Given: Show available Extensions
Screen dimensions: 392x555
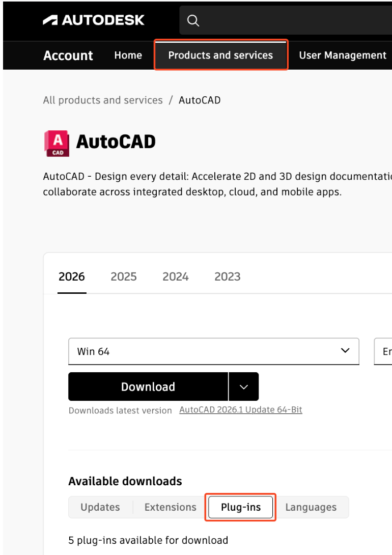Looking at the screenshot, I should (x=170, y=507).
